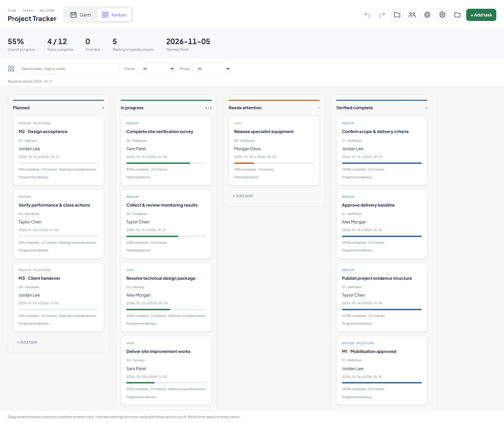Click the 25% progress bar on equipment card
The image size is (504, 423).
tap(274, 163)
